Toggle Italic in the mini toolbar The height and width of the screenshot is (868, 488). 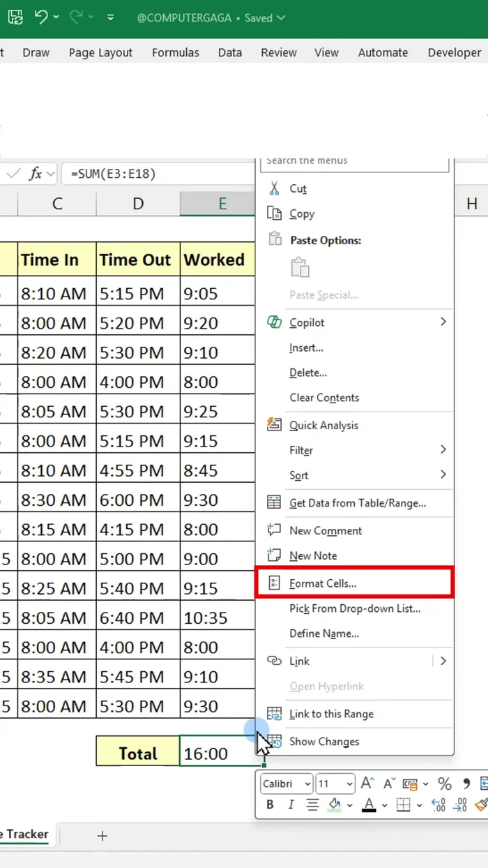tap(291, 805)
